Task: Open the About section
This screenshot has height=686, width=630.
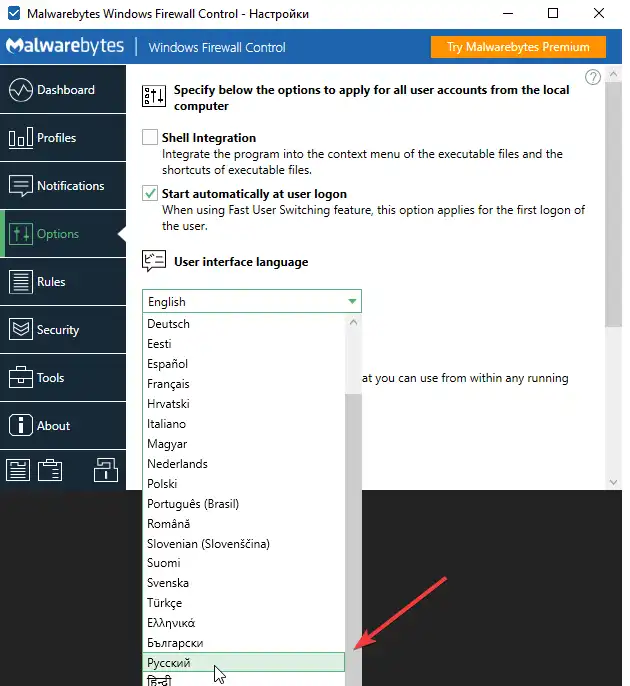Action: click(63, 426)
